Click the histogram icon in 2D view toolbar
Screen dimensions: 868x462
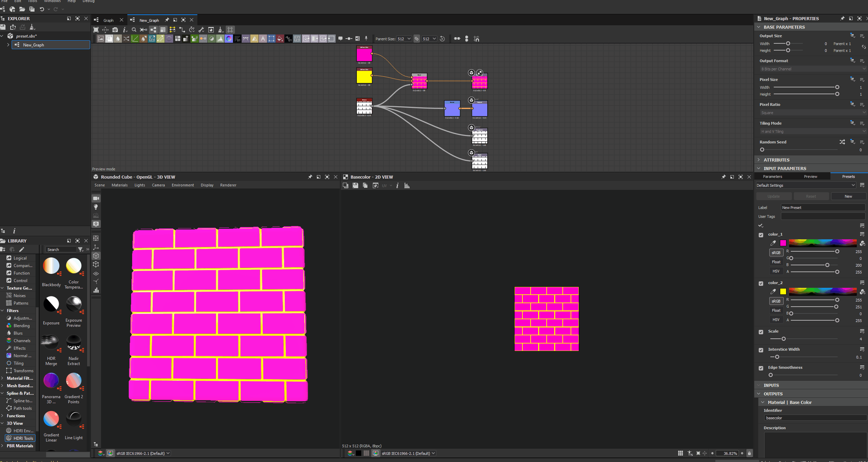point(407,185)
